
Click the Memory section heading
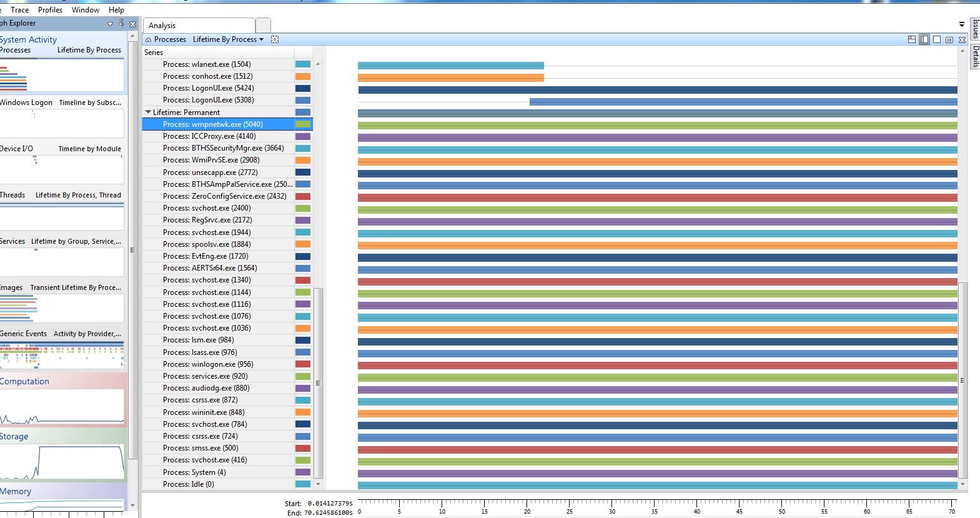[x=16, y=491]
